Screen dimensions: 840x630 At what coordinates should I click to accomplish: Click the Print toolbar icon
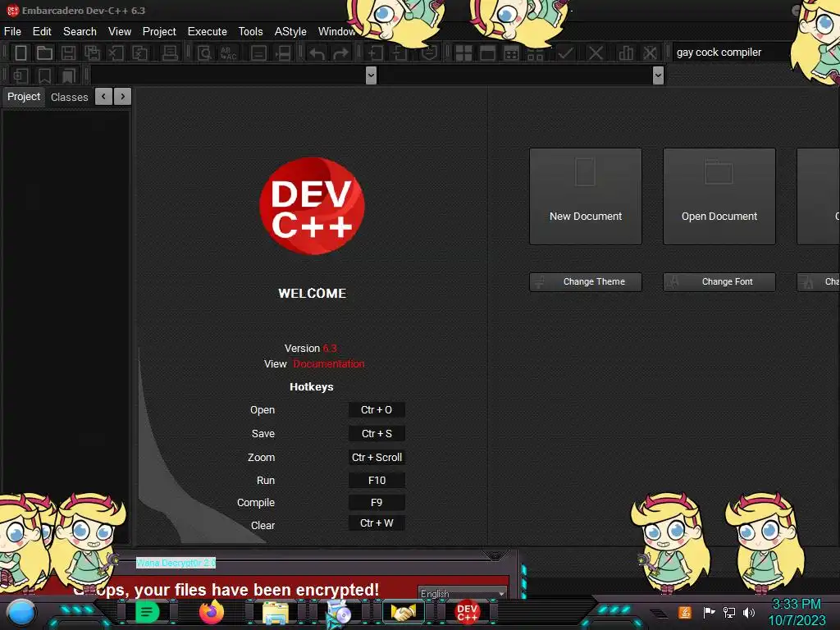(x=170, y=53)
